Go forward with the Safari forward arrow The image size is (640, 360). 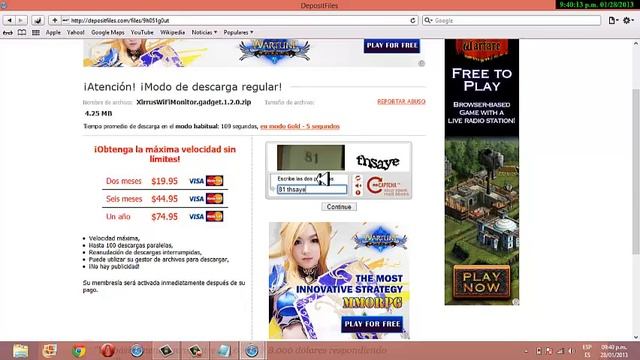pos(21,20)
